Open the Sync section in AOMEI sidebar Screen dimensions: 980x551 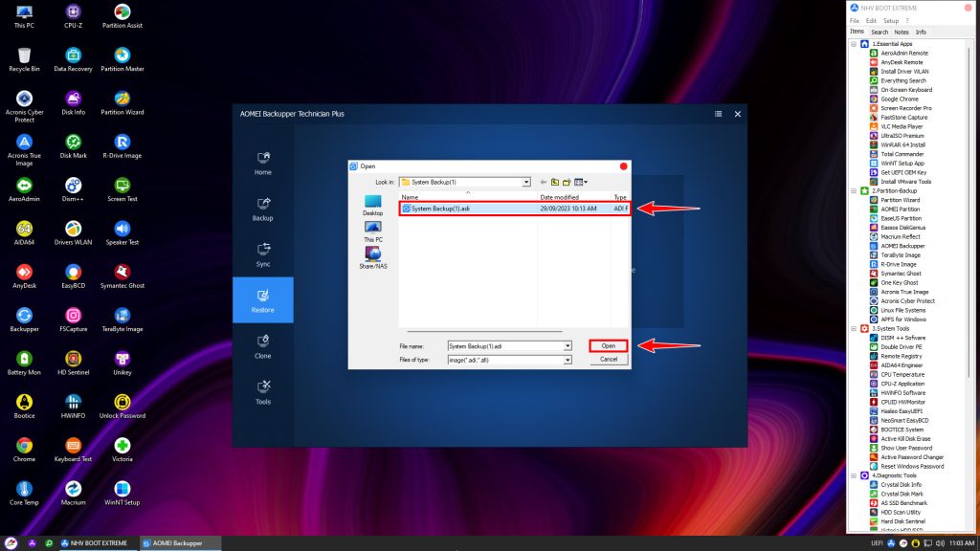pyautogui.click(x=262, y=254)
